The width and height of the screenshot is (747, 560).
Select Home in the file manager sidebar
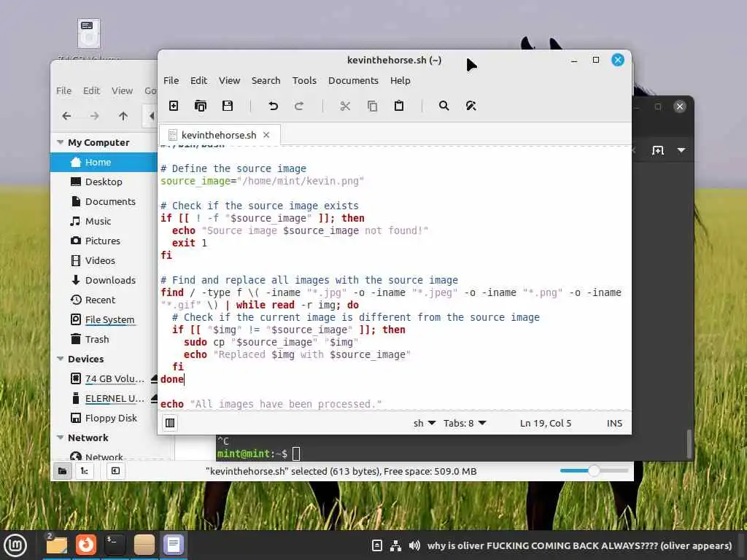(104, 162)
